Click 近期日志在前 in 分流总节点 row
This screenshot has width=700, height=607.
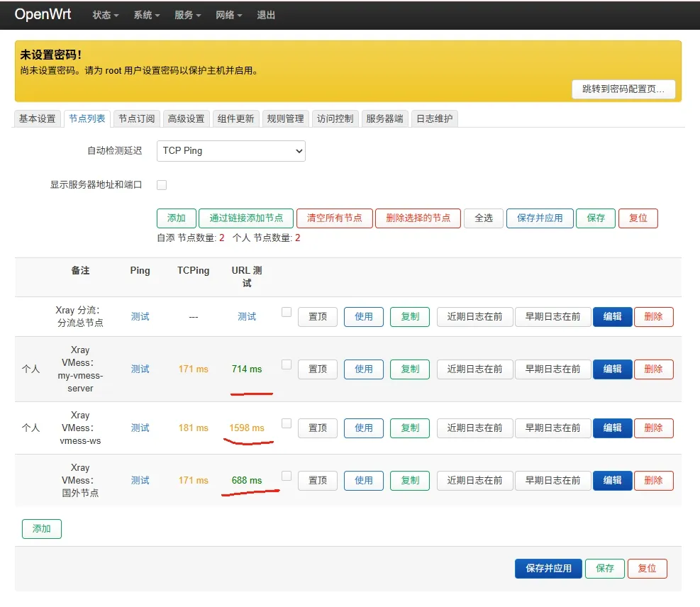click(x=474, y=317)
